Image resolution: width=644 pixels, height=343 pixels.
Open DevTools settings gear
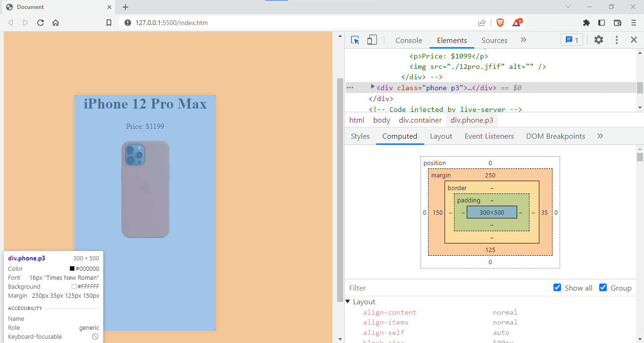(599, 40)
